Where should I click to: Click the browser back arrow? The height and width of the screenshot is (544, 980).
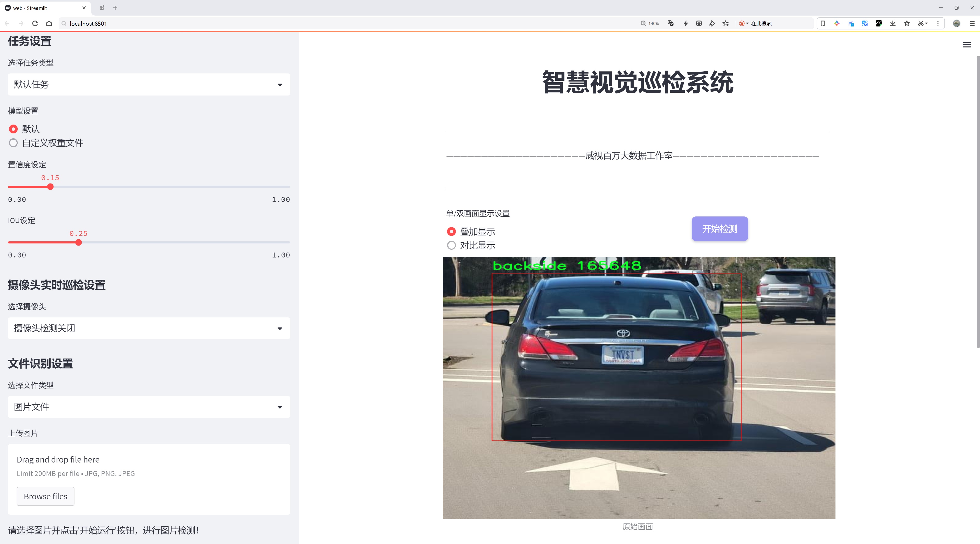click(x=7, y=24)
